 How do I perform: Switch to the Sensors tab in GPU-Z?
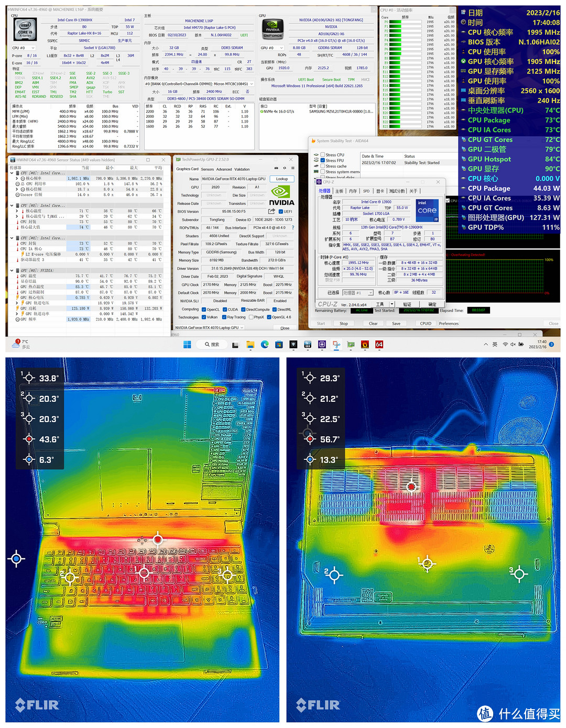208,169
